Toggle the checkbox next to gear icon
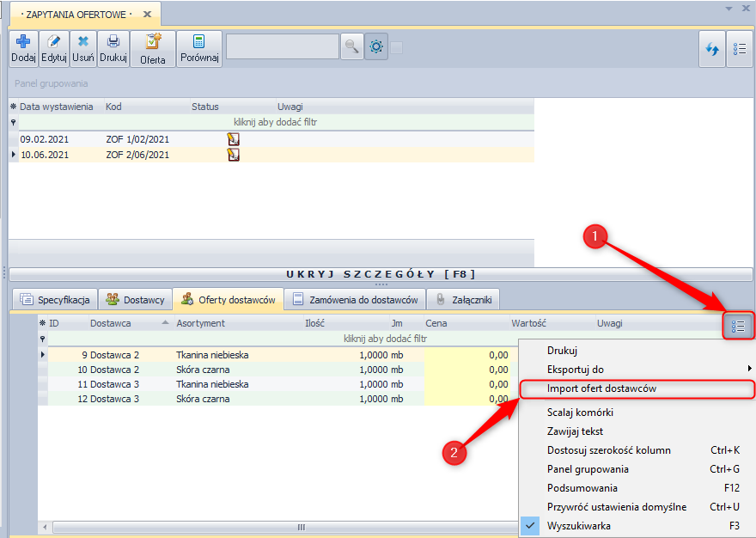Screen dimensions: 756x538 point(397,47)
